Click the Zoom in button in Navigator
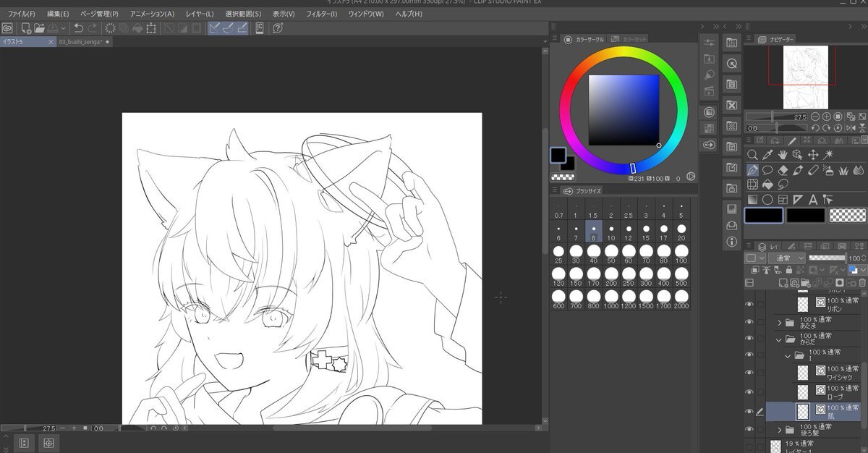Image resolution: width=868 pixels, height=453 pixels. pyautogui.click(x=827, y=117)
